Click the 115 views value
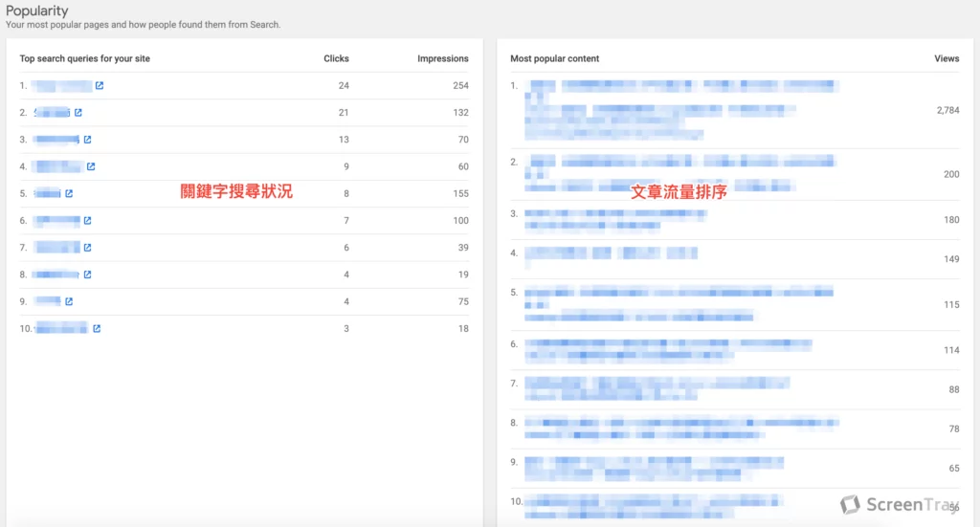 [x=951, y=305]
